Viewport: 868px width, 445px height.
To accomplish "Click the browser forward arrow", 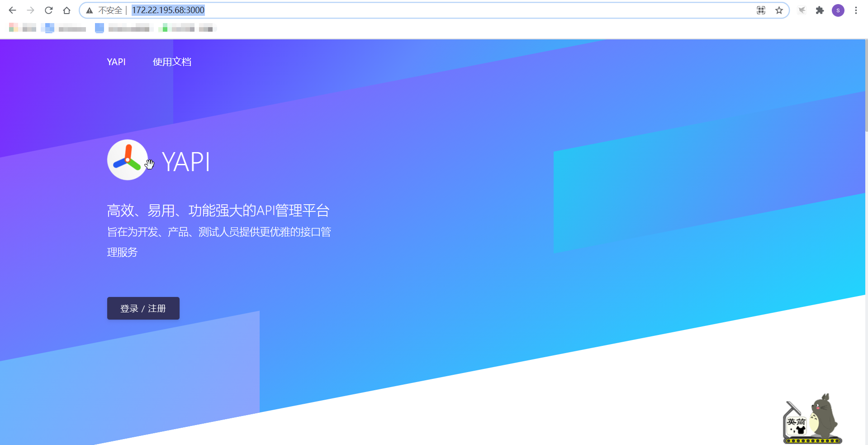I will click(30, 10).
